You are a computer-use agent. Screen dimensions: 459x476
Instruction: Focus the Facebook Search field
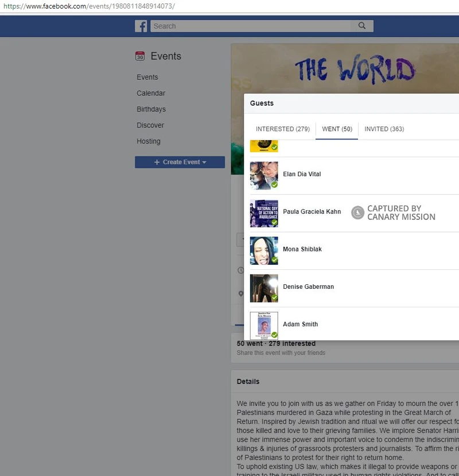tap(250, 26)
